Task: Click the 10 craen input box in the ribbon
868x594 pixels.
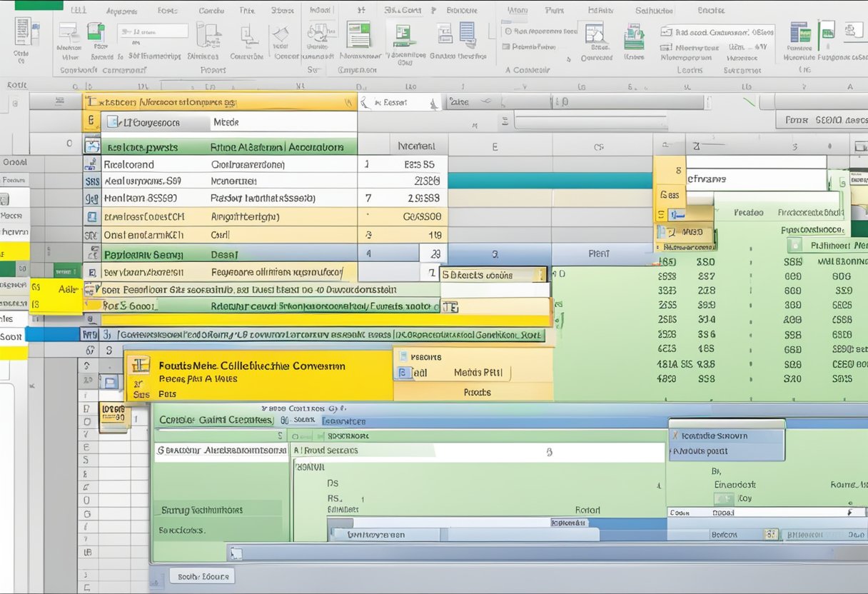Action: pyautogui.click(x=152, y=31)
